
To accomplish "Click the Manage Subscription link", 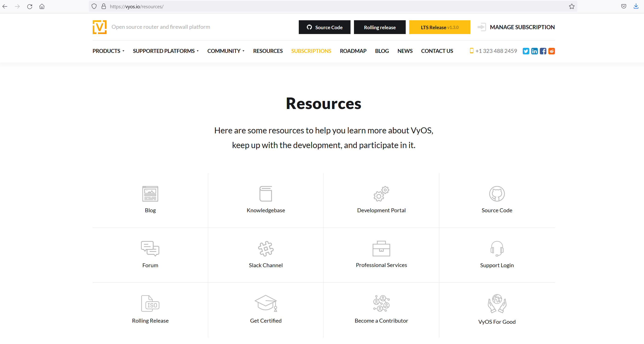I will (x=522, y=27).
